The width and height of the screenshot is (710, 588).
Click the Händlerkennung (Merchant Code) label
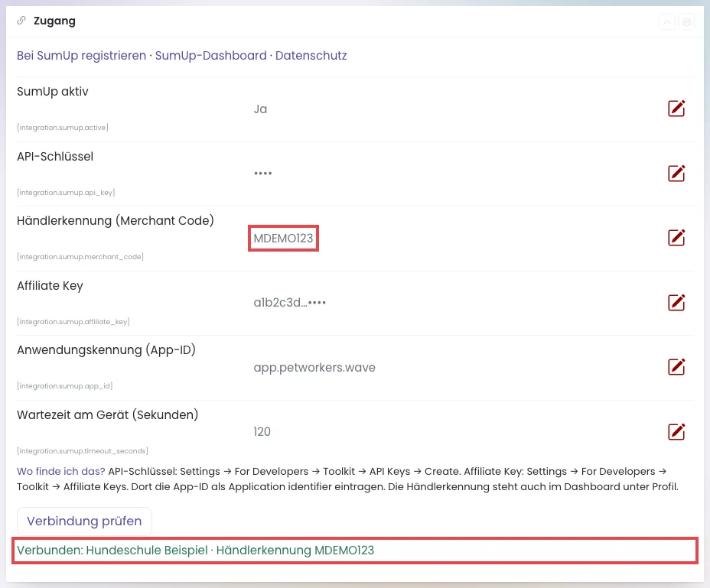click(116, 221)
